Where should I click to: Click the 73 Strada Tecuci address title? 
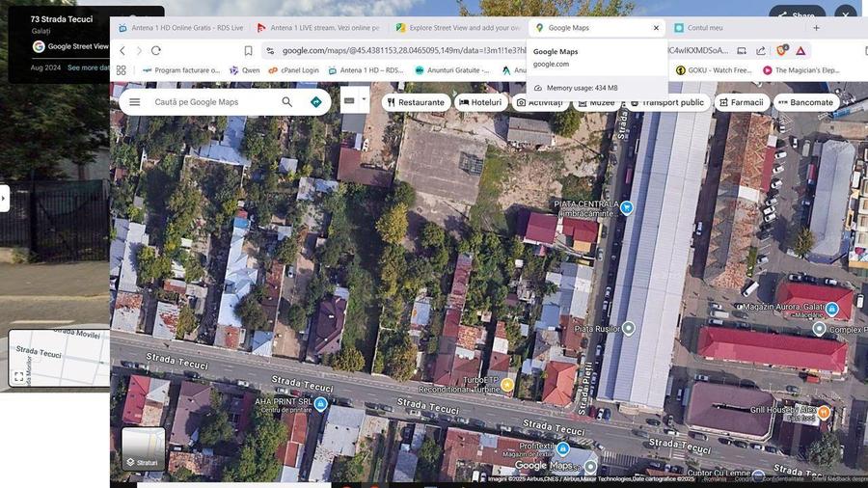point(62,19)
